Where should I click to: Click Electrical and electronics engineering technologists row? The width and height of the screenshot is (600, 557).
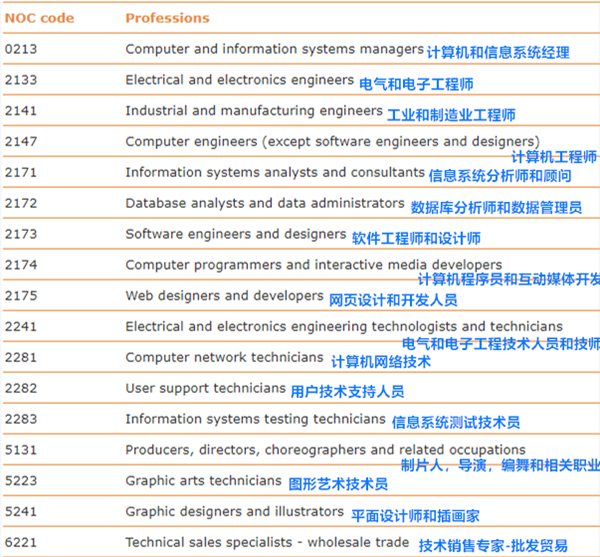(343, 326)
